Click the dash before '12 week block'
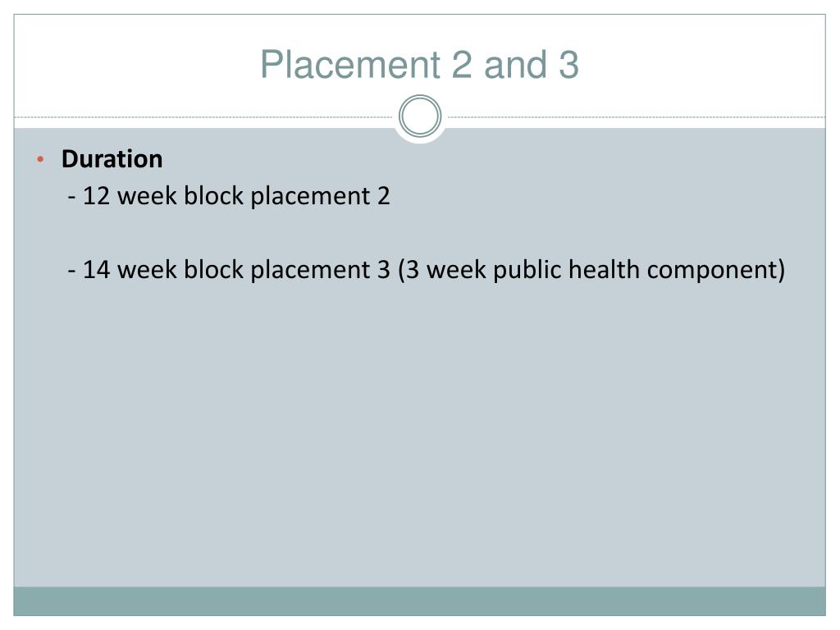Screen dimensions: 840x630 (72, 197)
